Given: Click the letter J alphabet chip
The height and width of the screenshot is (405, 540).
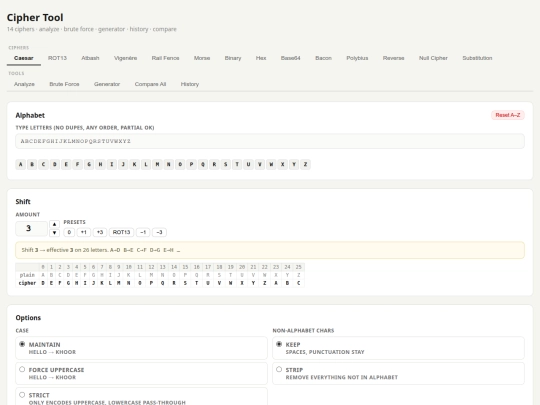Looking at the screenshot, I should [x=123, y=164].
